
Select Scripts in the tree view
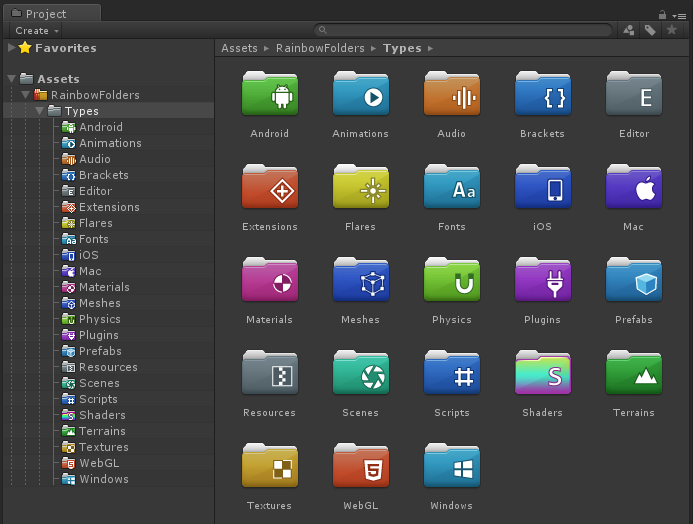point(98,399)
